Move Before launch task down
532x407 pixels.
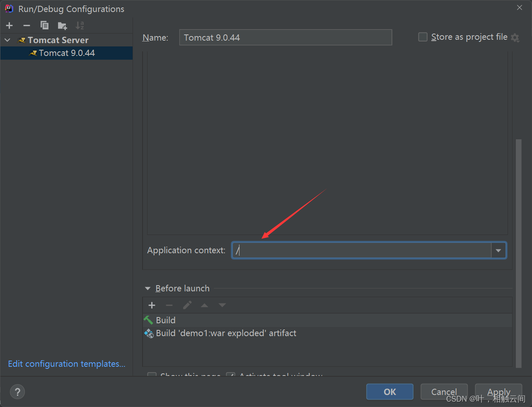tap(222, 305)
